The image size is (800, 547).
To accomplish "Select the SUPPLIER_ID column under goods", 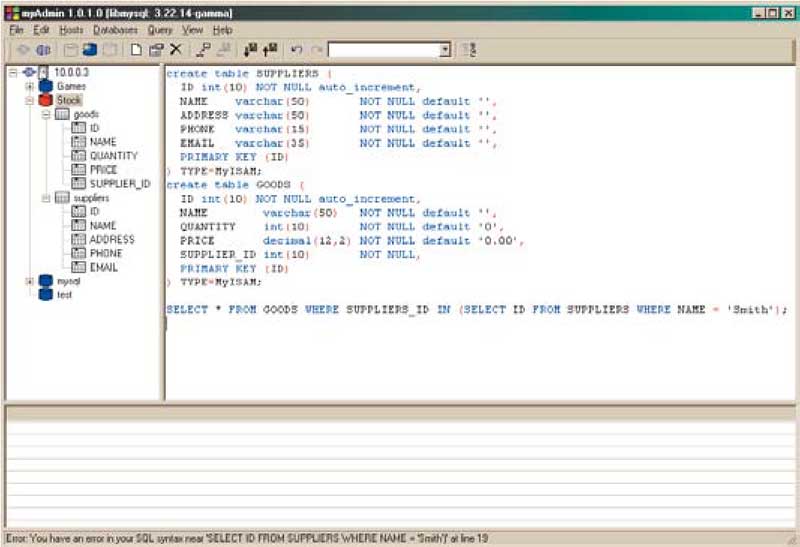I will pyautogui.click(x=119, y=184).
